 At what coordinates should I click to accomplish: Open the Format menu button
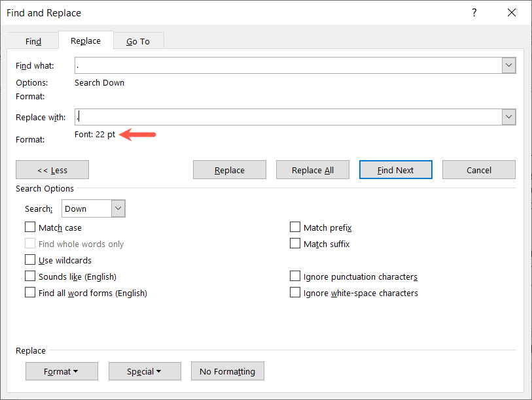62,371
